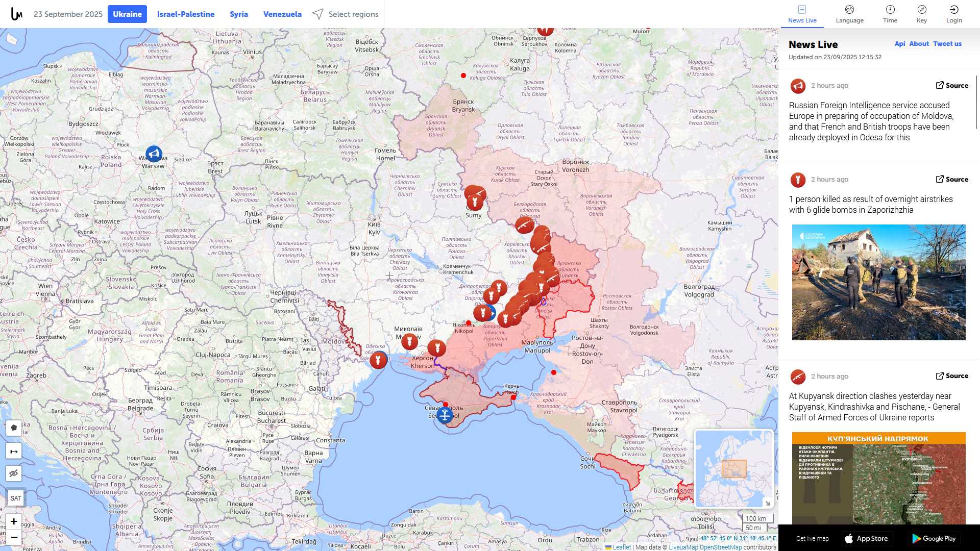Click the Login icon
980x551 pixels.
click(x=953, y=14)
